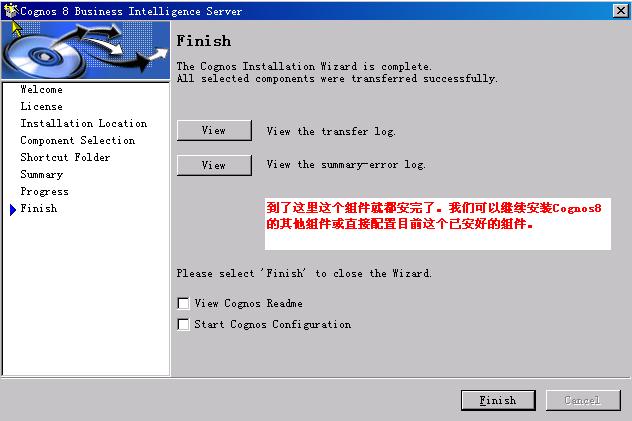Image resolution: width=632 pixels, height=421 pixels.
Task: Select Shortcut Folder step
Action: coord(65,157)
